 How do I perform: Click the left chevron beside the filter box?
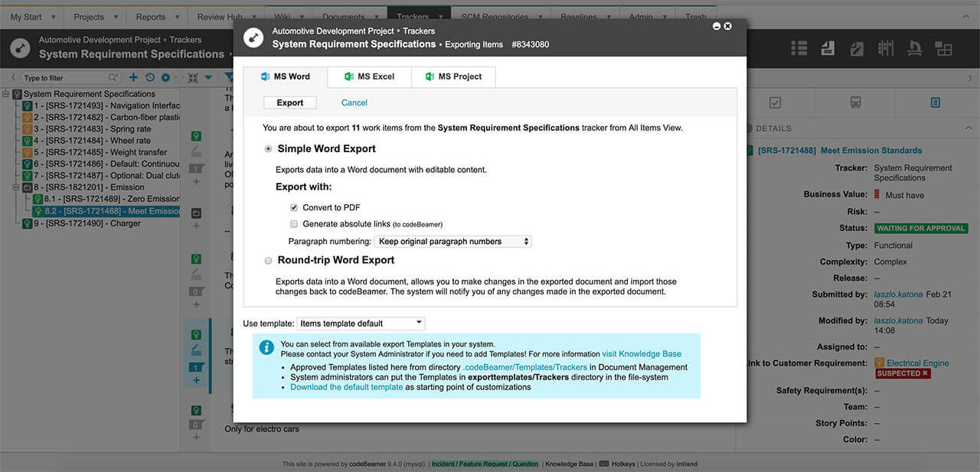[13, 77]
